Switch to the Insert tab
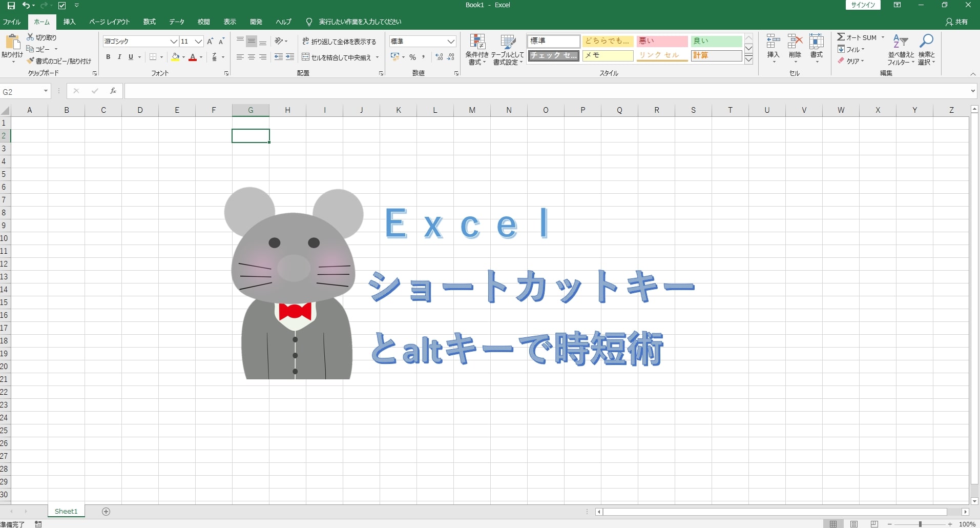Image resolution: width=980 pixels, height=528 pixels. (69, 22)
